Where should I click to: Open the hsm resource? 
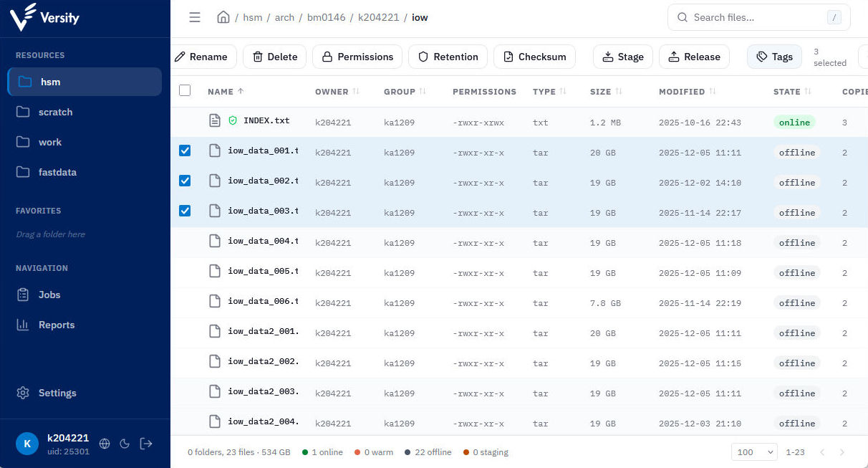pos(85,82)
